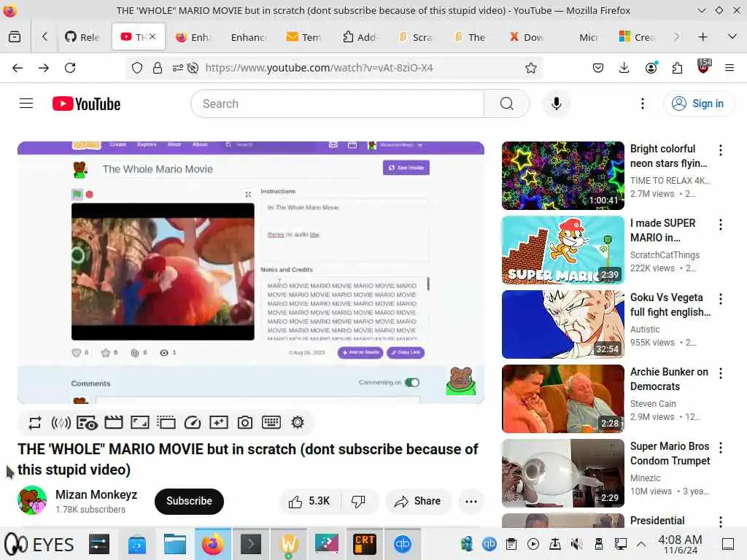Open the terminal icon in taskbar

tap(251, 544)
